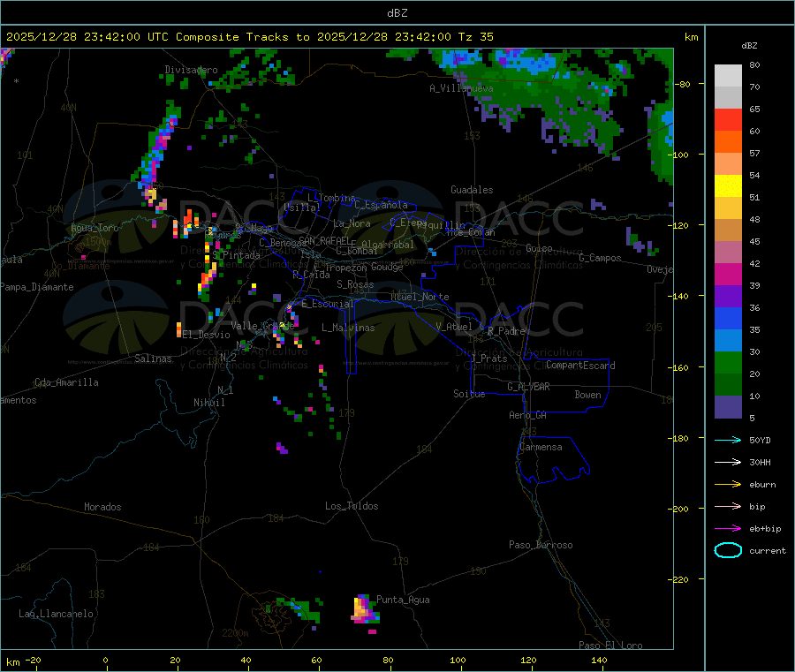Click the white 80 dBZ color swatch
The height and width of the screenshot is (672, 795).
pyautogui.click(x=728, y=76)
